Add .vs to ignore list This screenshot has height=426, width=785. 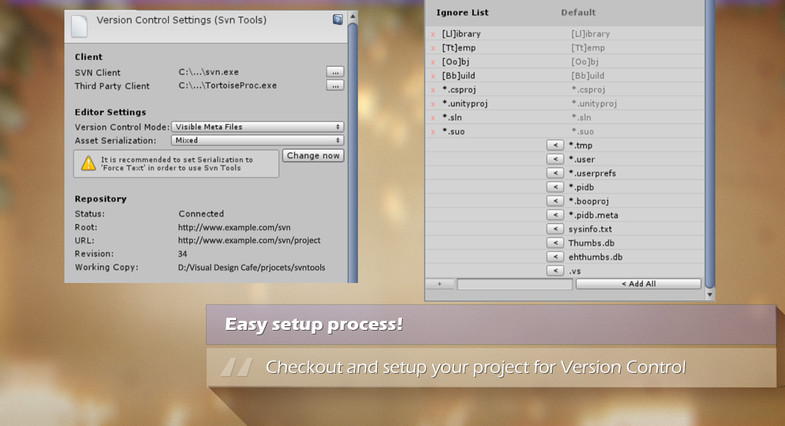pyautogui.click(x=555, y=271)
